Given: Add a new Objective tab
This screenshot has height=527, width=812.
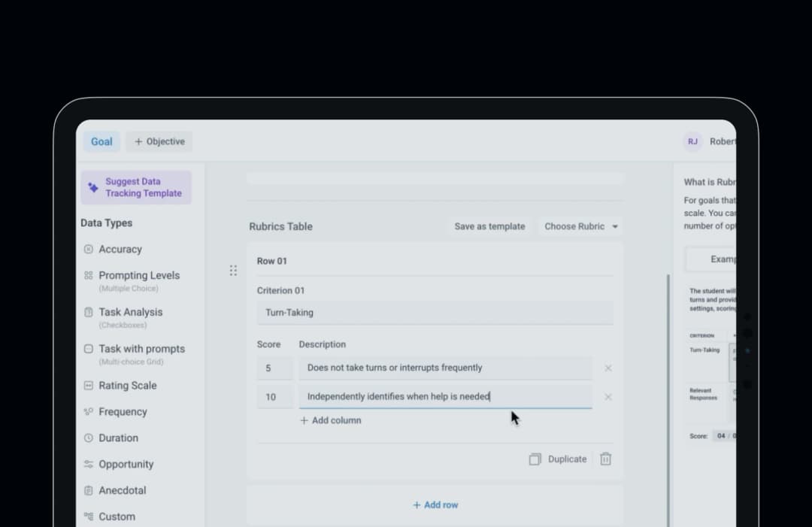Looking at the screenshot, I should click(159, 141).
